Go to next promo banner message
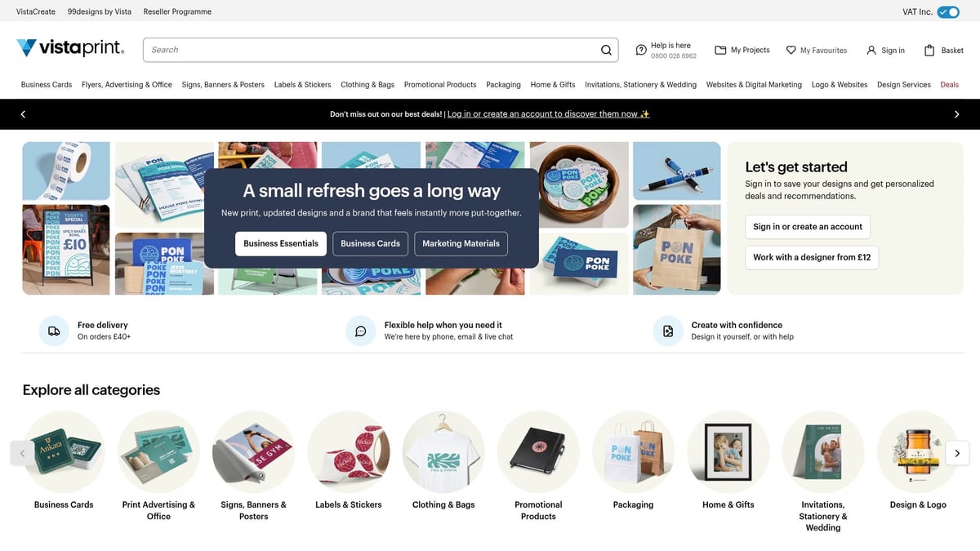The width and height of the screenshot is (980, 551). coord(957,114)
